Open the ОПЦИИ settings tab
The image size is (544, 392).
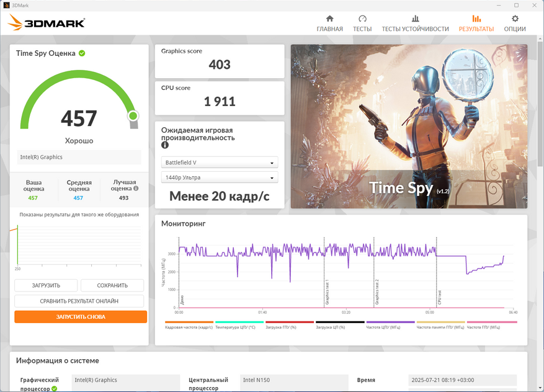pos(515,24)
